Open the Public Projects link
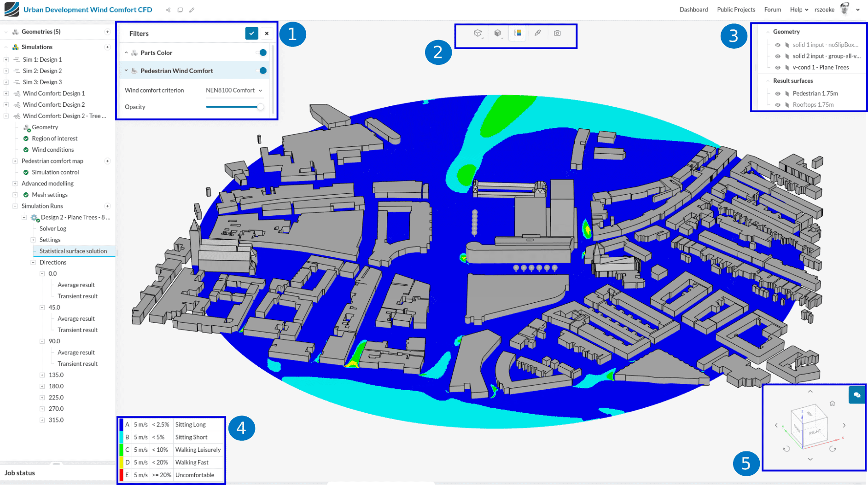Screen dimensions: 868x485 (735, 10)
